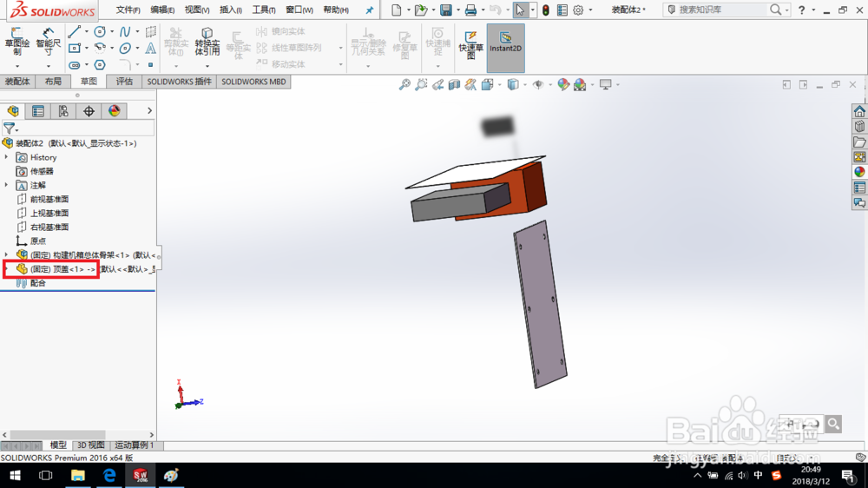Pin the menu bar with pushpin
868x488 pixels.
[x=369, y=10]
